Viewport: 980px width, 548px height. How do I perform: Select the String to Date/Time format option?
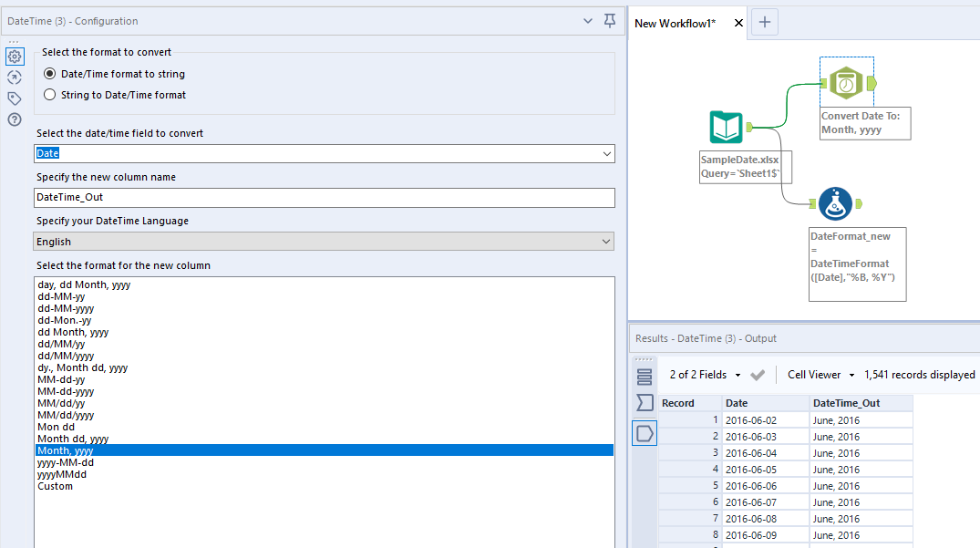(x=49, y=94)
